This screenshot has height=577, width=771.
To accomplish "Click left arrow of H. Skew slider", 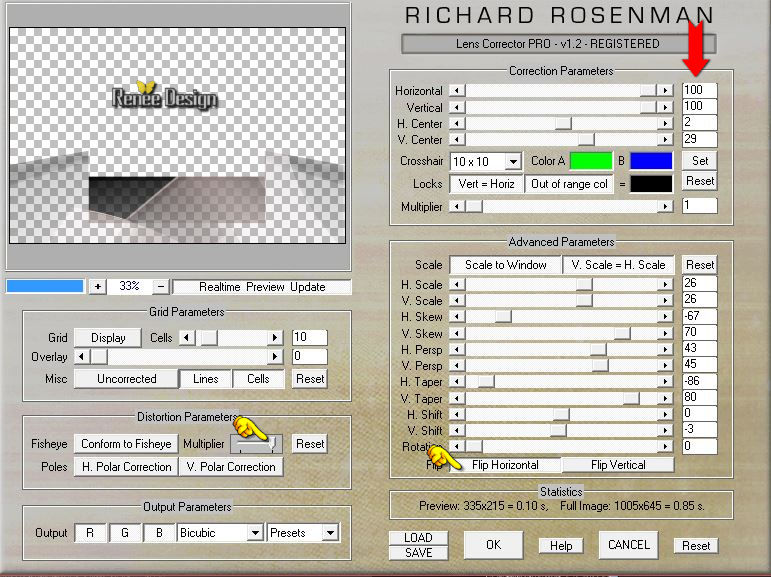I will click(457, 316).
